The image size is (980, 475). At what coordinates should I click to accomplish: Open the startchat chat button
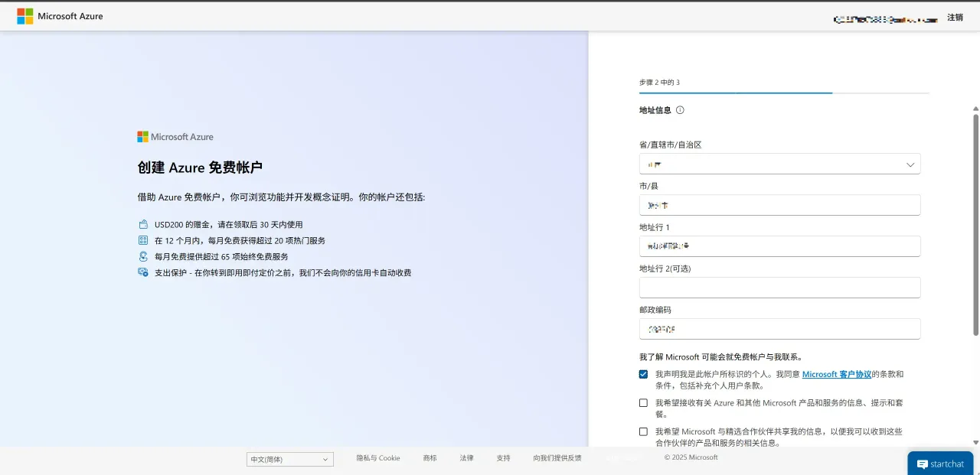click(x=940, y=464)
